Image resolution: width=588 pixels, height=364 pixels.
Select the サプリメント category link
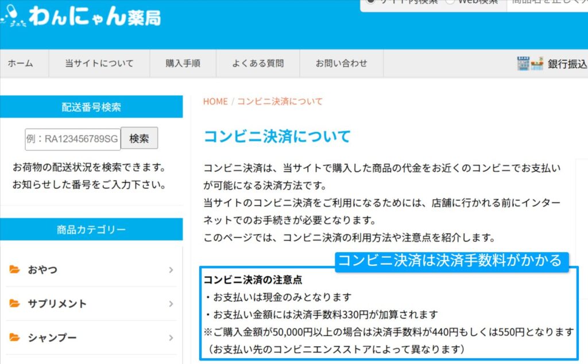tap(57, 304)
